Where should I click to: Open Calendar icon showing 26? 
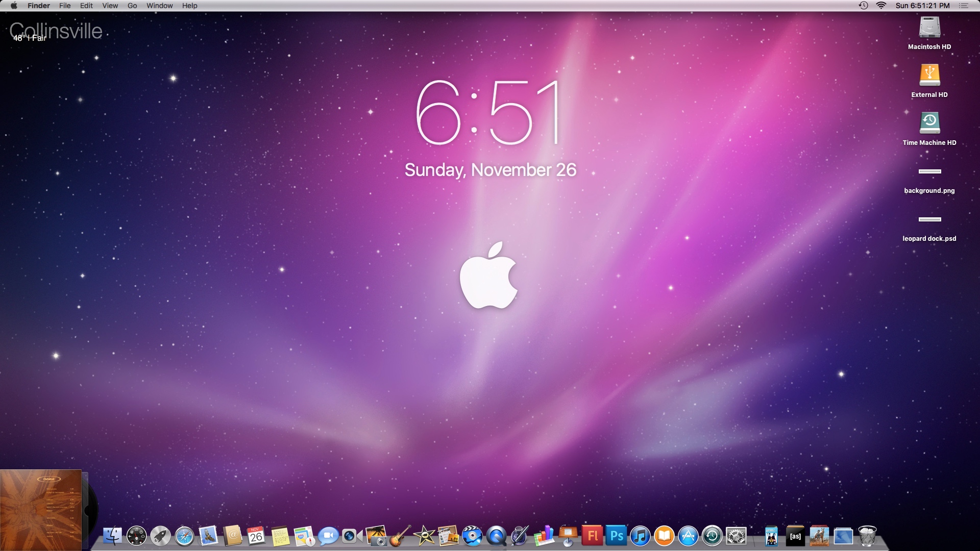click(256, 536)
